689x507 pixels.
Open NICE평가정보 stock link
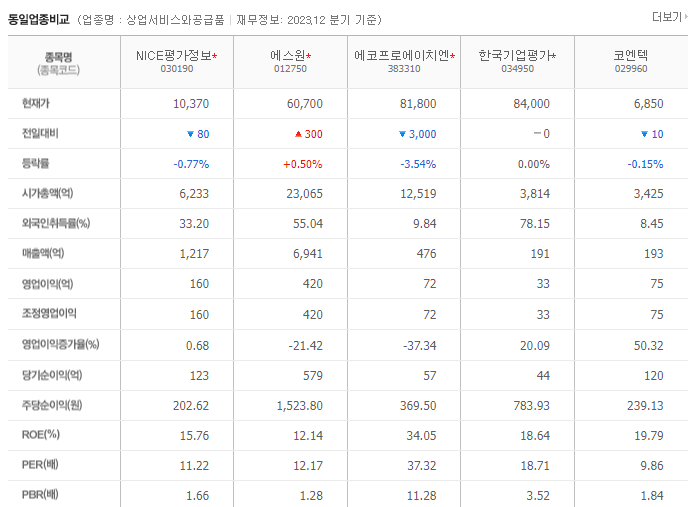[x=174, y=56]
